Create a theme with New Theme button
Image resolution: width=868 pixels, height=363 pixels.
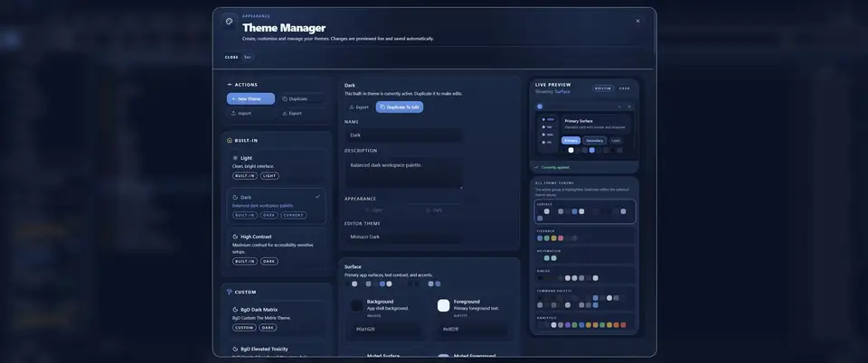point(250,99)
